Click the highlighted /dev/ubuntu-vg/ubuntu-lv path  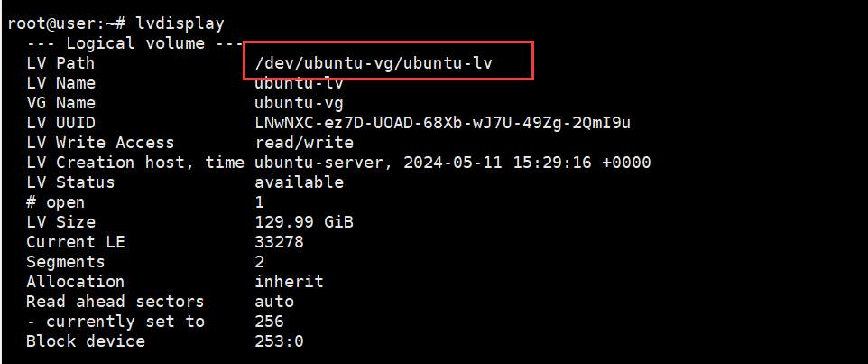click(x=379, y=63)
